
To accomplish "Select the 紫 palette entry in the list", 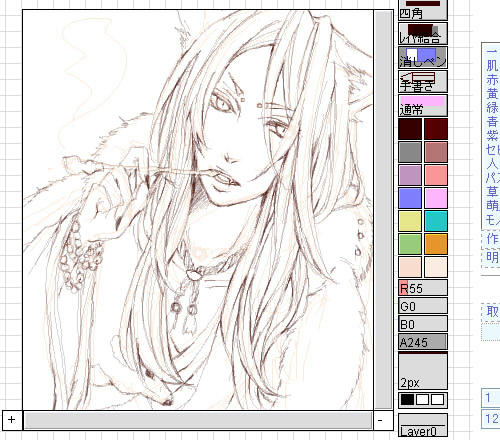I will pos(493,136).
